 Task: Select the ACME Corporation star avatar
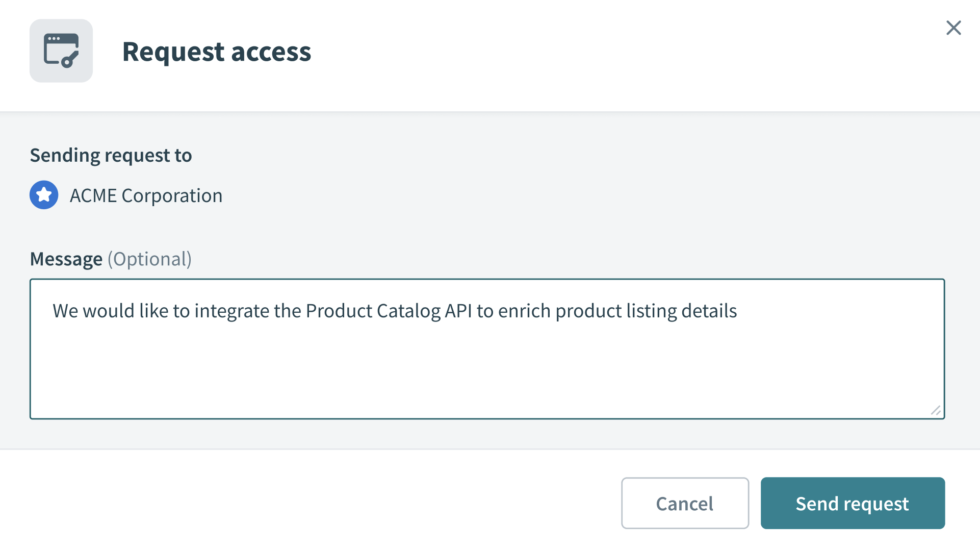pos(44,195)
